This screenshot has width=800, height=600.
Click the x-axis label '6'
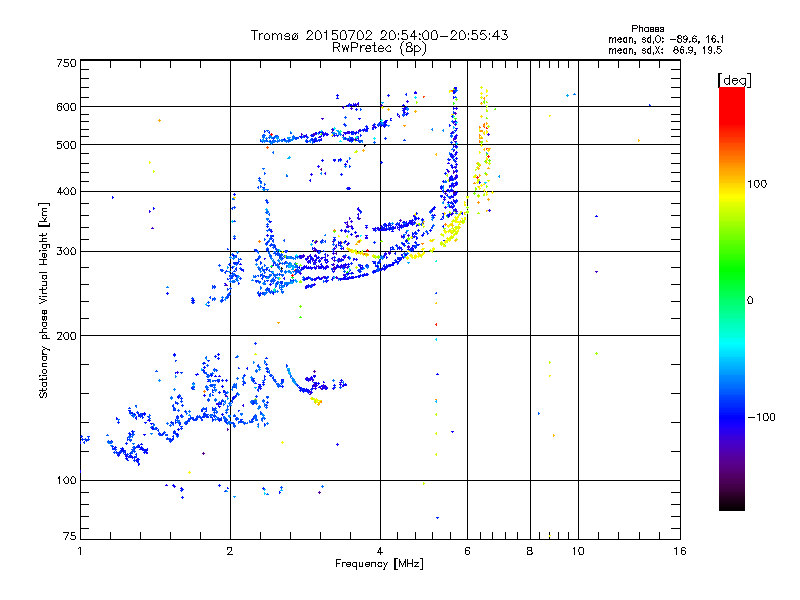coord(467,551)
